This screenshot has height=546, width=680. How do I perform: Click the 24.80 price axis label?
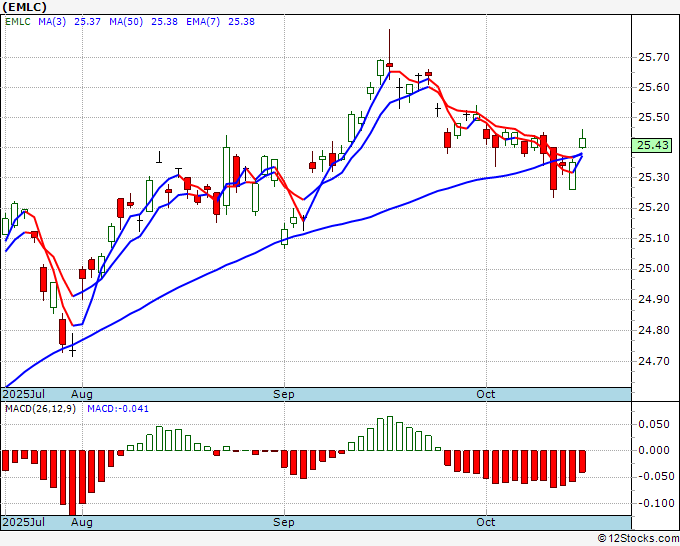click(653, 330)
